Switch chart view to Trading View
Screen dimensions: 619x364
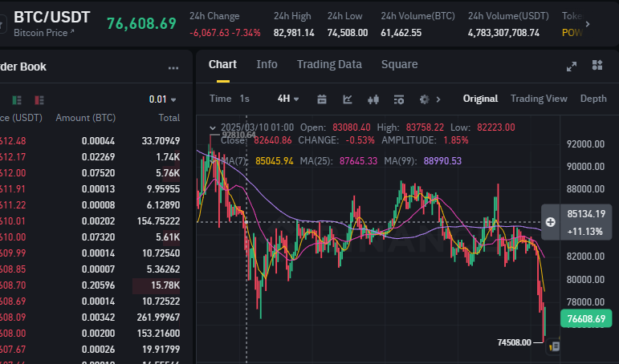click(x=539, y=99)
